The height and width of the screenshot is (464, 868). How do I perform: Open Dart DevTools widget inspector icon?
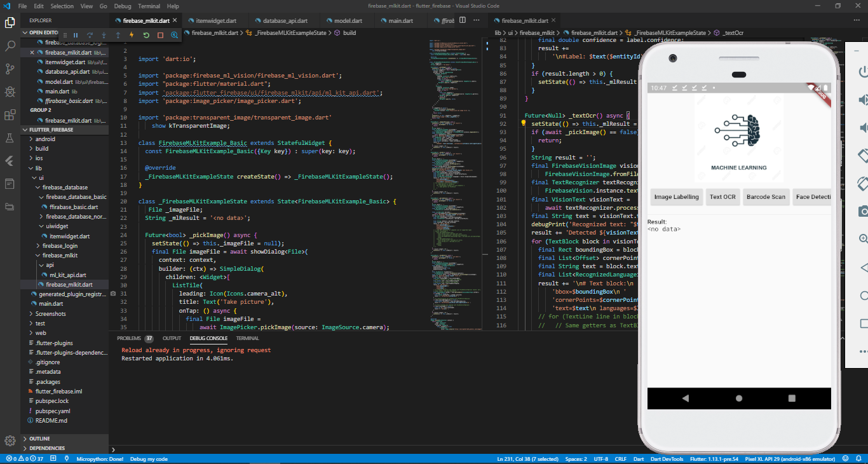click(x=174, y=35)
